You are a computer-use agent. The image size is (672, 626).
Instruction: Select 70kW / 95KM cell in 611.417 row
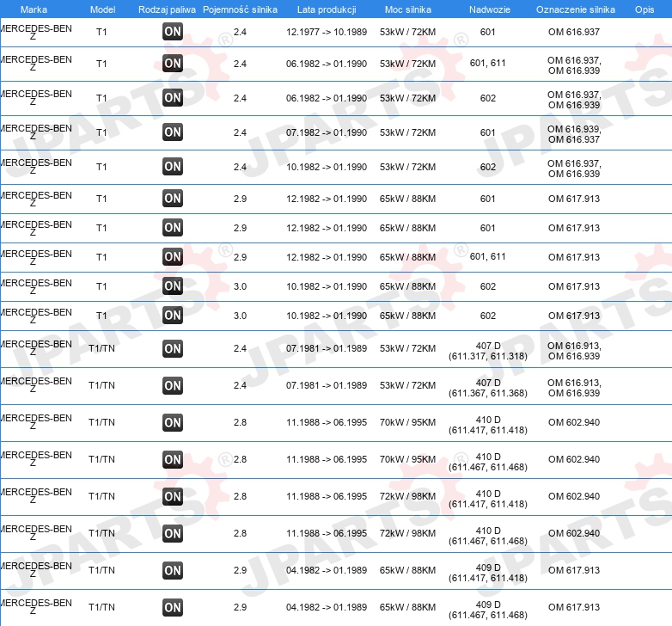point(407,422)
